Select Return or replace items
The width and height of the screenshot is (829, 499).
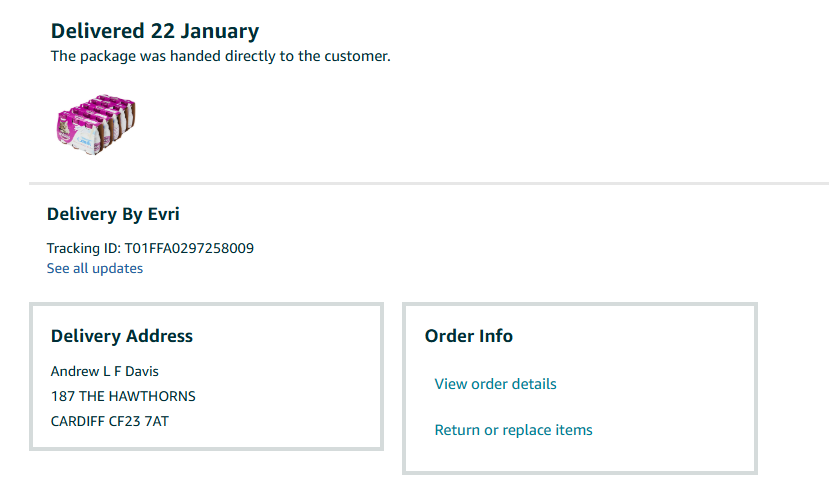point(513,430)
